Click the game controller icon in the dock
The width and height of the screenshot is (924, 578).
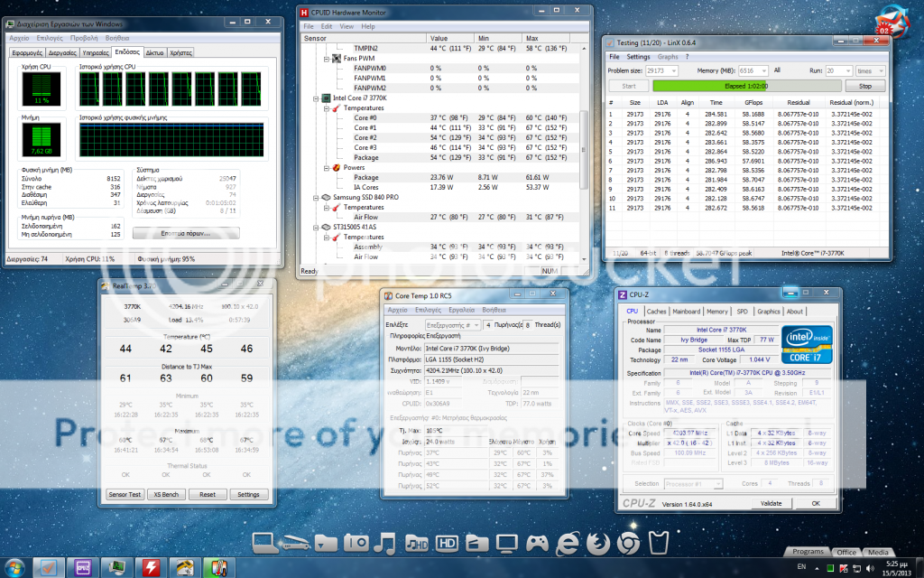[x=537, y=545]
